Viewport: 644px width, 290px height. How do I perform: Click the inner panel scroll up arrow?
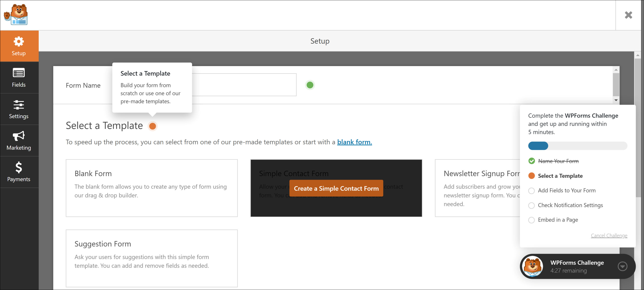pos(616,70)
